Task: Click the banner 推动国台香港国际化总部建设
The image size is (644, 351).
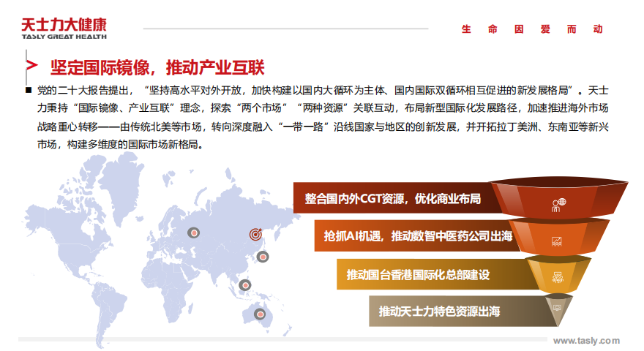Action: 418,275
